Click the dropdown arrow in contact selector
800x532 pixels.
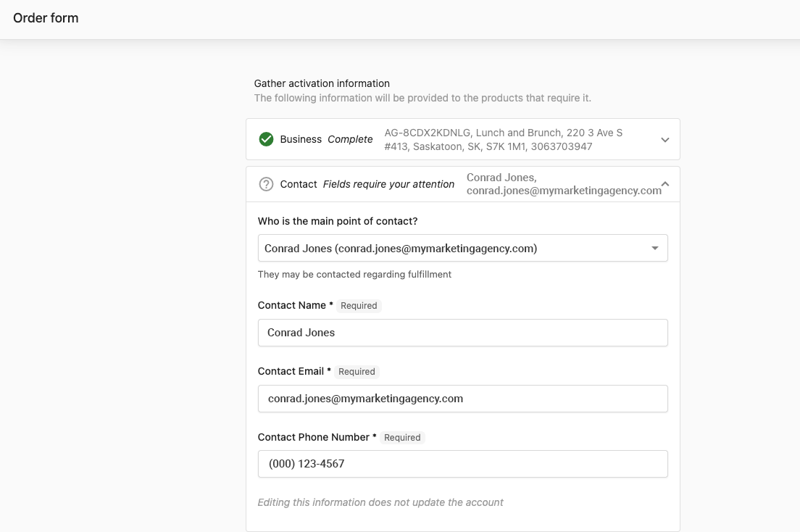pyautogui.click(x=655, y=248)
